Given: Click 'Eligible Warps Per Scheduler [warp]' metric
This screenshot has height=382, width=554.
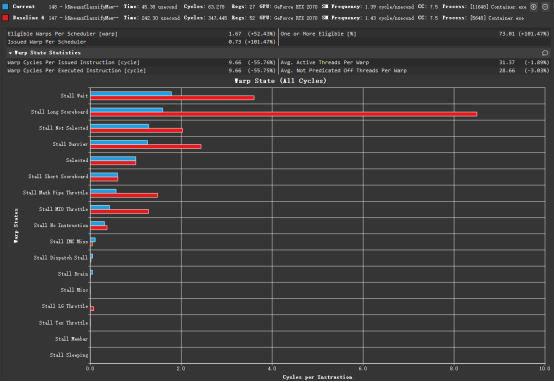Looking at the screenshot, I should [x=63, y=34].
